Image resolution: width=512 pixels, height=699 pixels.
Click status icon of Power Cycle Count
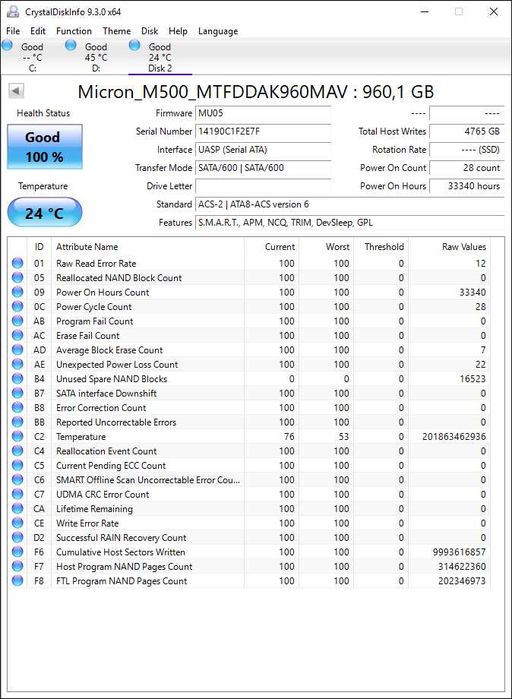17,306
